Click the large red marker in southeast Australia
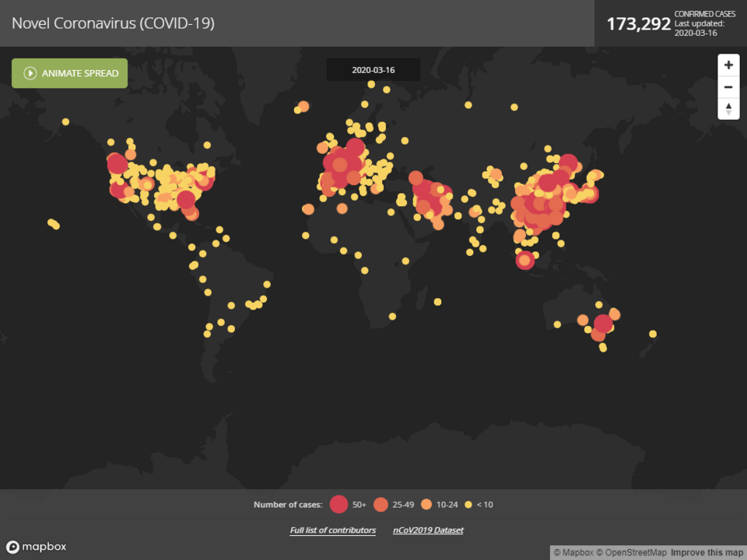 (x=602, y=324)
